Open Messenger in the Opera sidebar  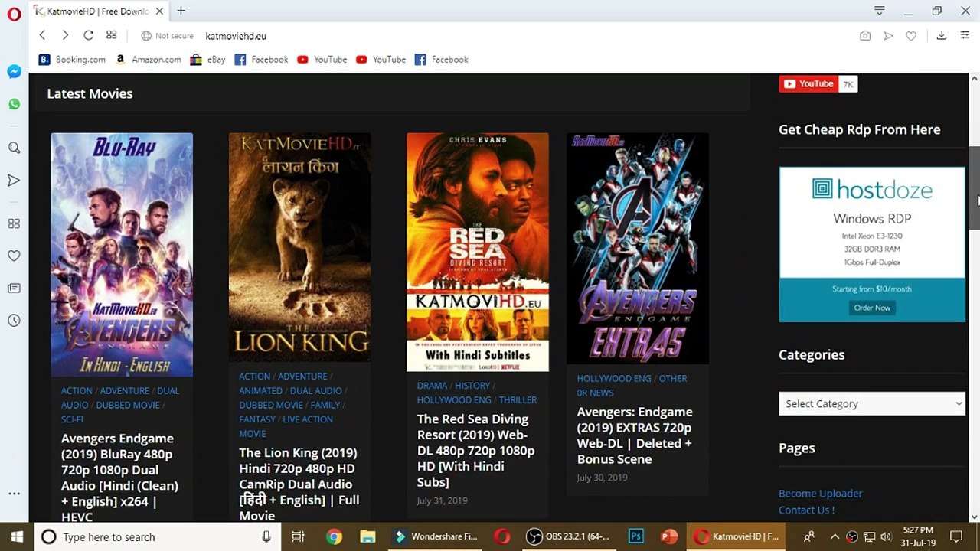coord(14,71)
